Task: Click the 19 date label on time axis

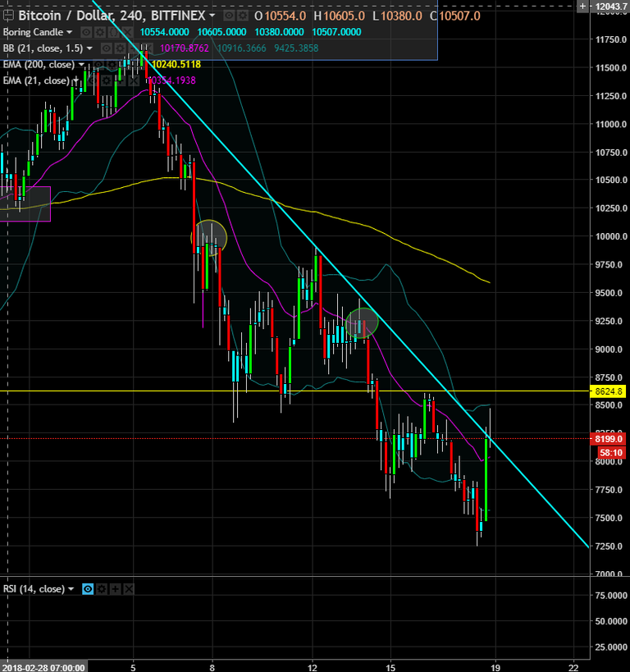Action: click(495, 668)
